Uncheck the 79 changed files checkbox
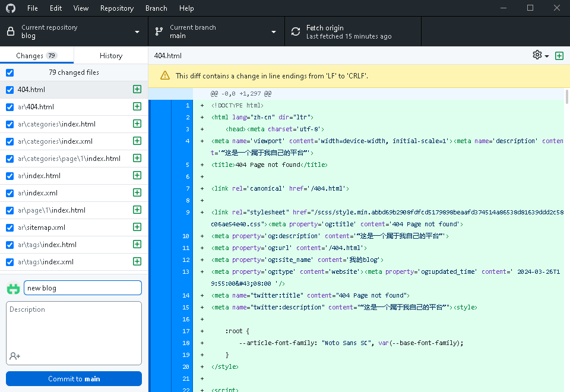570x392 pixels. tap(9, 72)
